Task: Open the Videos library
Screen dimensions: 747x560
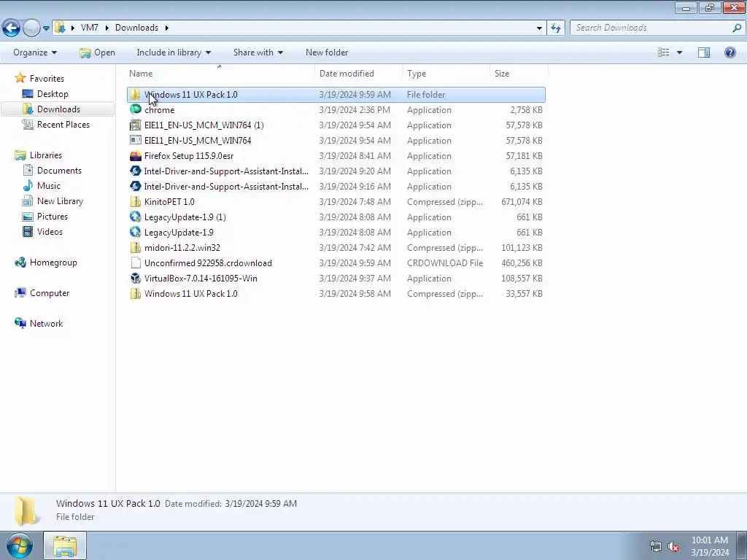Action: 50,231
